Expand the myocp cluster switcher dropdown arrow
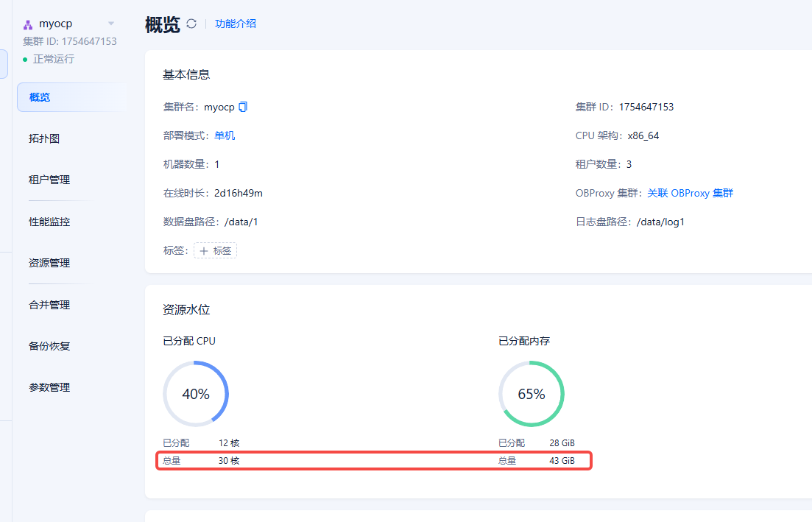Screen dimensions: 812x522 click(x=111, y=24)
